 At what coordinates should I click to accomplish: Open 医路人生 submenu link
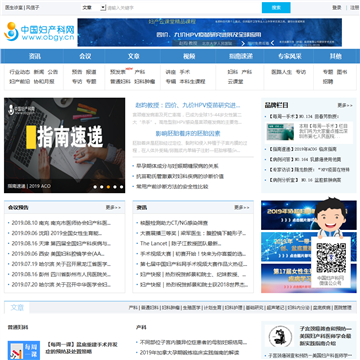pyautogui.click(x=282, y=72)
